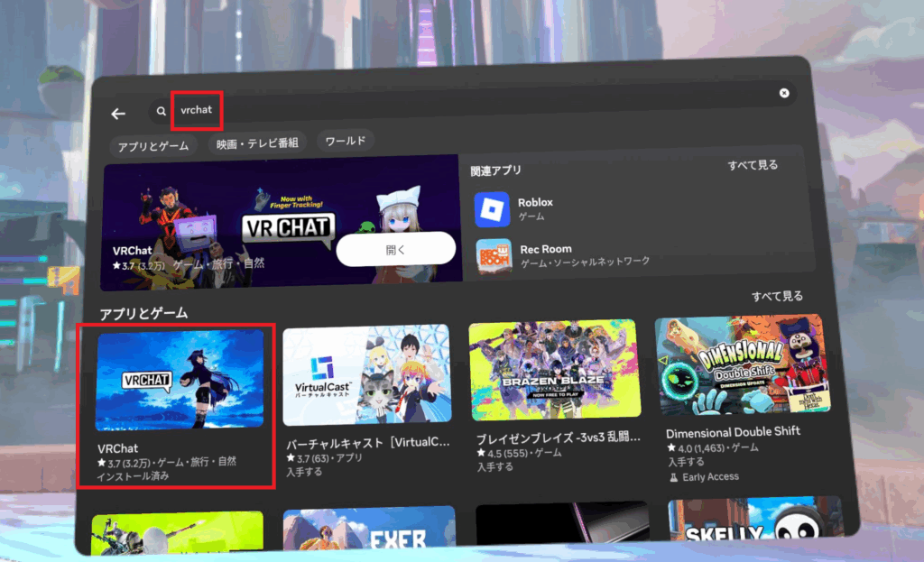The width and height of the screenshot is (924, 562).
Task: Click インストール済み under VRChat card
Action: coord(134,475)
